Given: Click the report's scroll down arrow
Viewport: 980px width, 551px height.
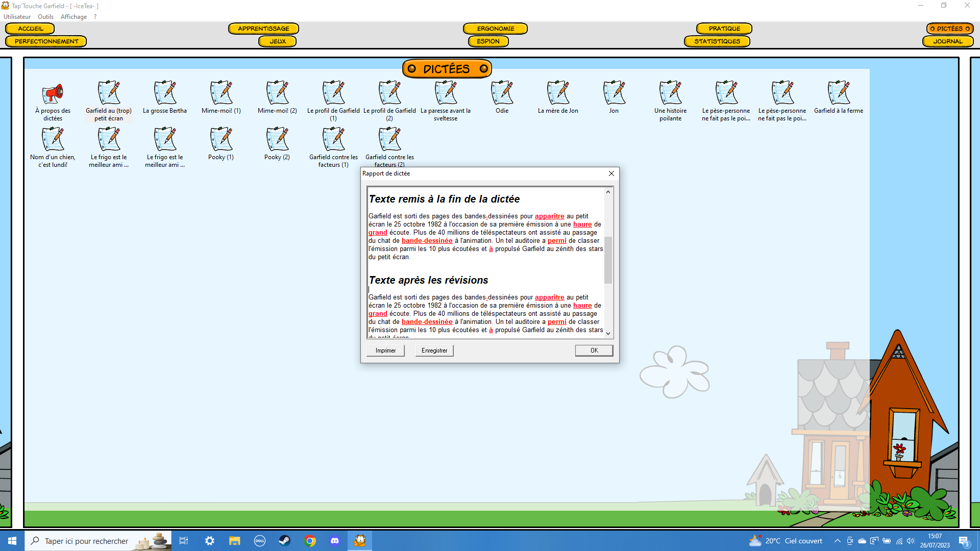Looking at the screenshot, I should pos(608,334).
